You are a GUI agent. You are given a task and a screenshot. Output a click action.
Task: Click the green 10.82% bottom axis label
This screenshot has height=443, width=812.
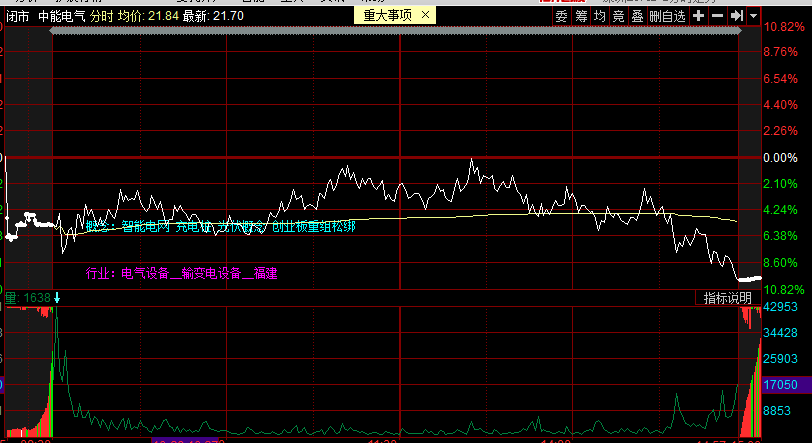click(784, 290)
